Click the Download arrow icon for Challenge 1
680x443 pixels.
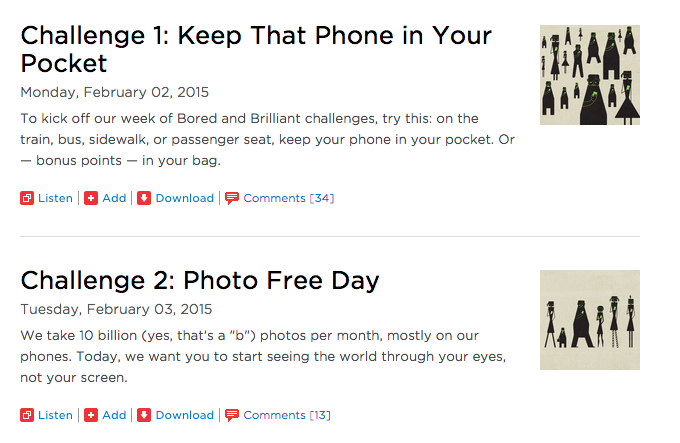pos(144,198)
